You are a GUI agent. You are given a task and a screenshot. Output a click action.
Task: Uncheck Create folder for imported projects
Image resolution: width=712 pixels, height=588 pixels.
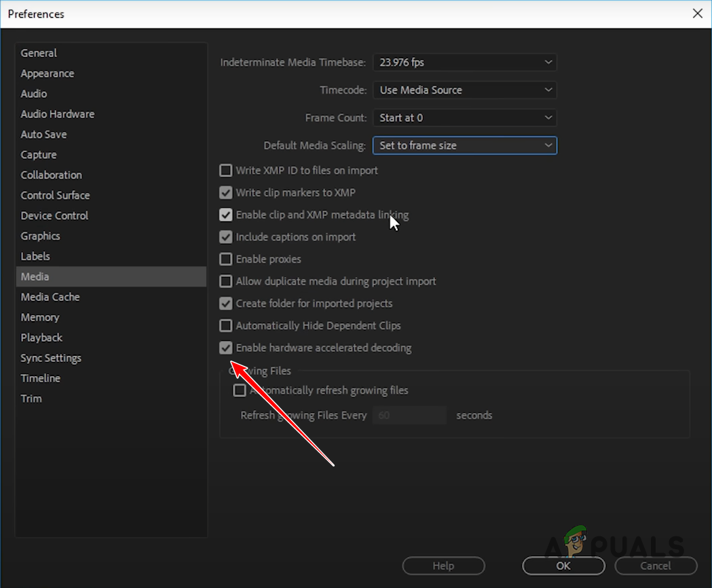(x=225, y=304)
